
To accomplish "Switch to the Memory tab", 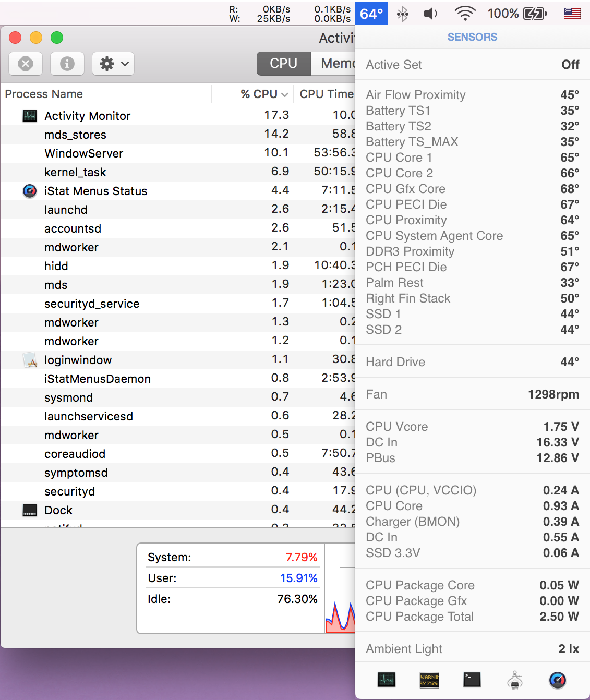I will click(x=333, y=63).
